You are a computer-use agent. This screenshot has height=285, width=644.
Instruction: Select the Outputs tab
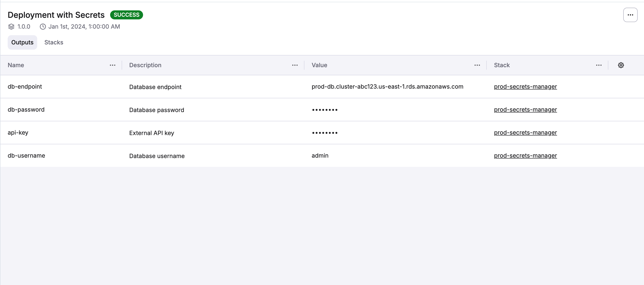pos(22,42)
